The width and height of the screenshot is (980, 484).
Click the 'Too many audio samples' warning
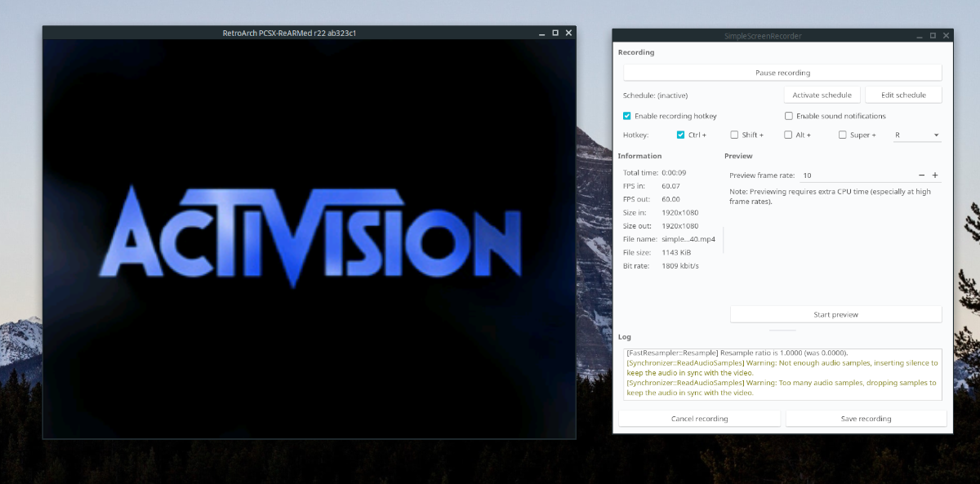pyautogui.click(x=782, y=387)
